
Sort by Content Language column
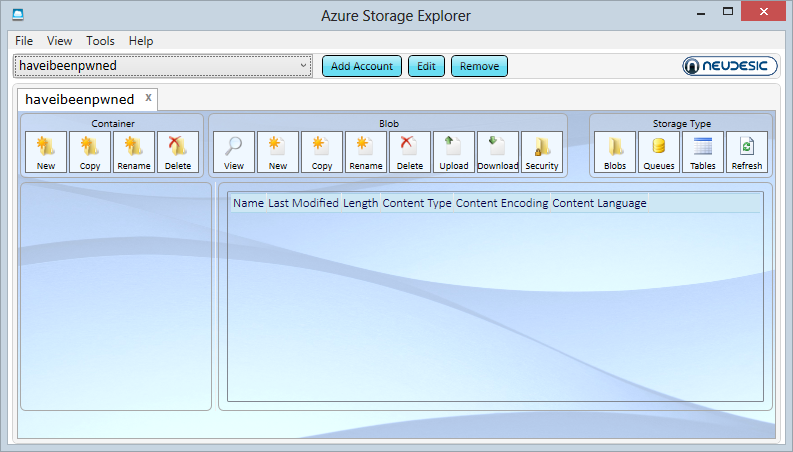599,203
